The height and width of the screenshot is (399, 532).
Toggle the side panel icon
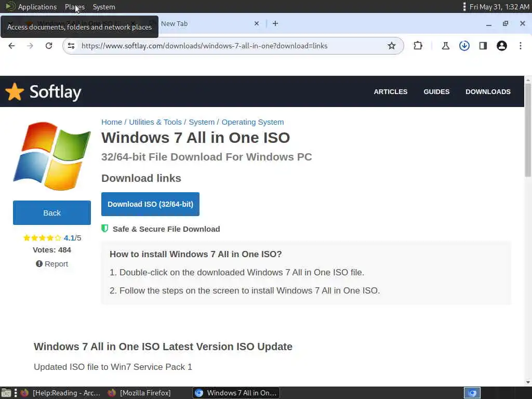483,46
